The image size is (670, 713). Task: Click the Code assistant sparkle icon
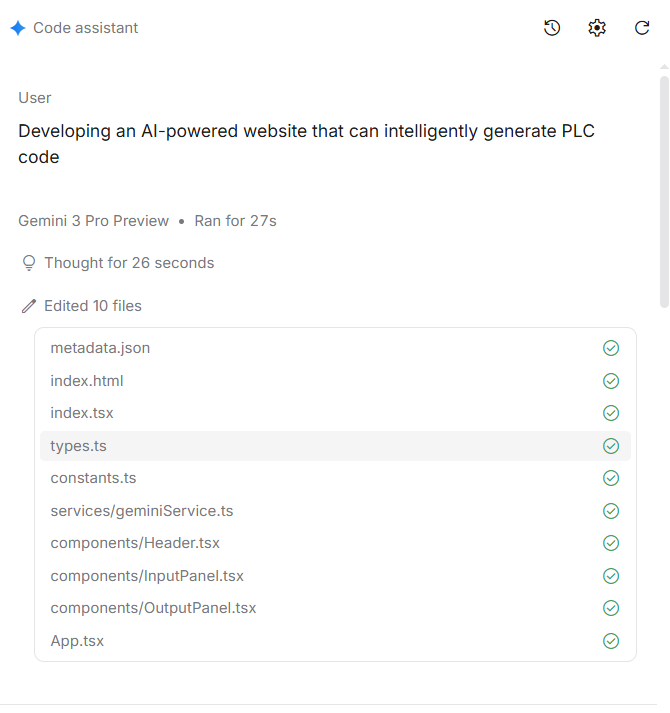(18, 28)
